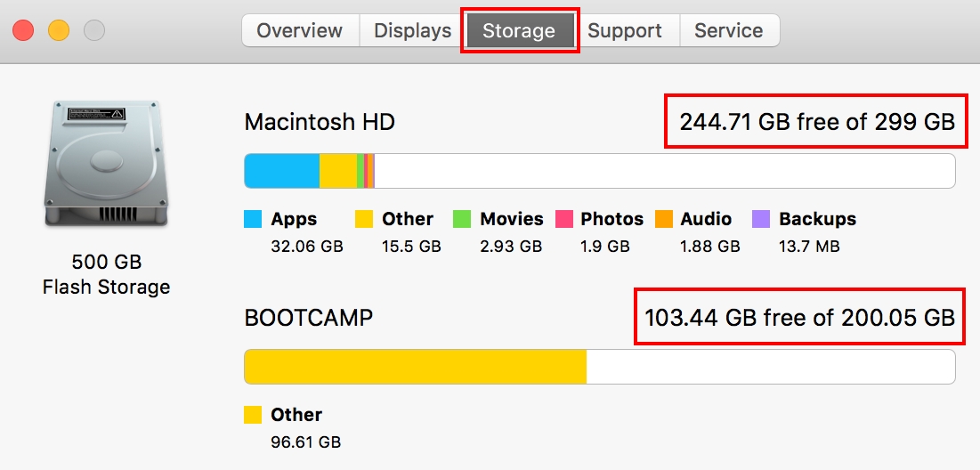Screen dimensions: 980x470
Task: Click the yellow Other swatch under Macintosh HD
Action: pyautogui.click(x=364, y=219)
